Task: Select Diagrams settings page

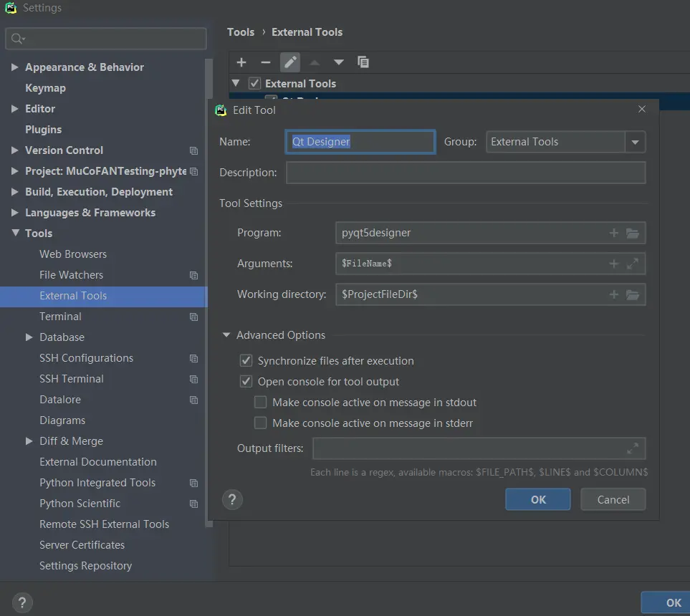Action: tap(62, 420)
